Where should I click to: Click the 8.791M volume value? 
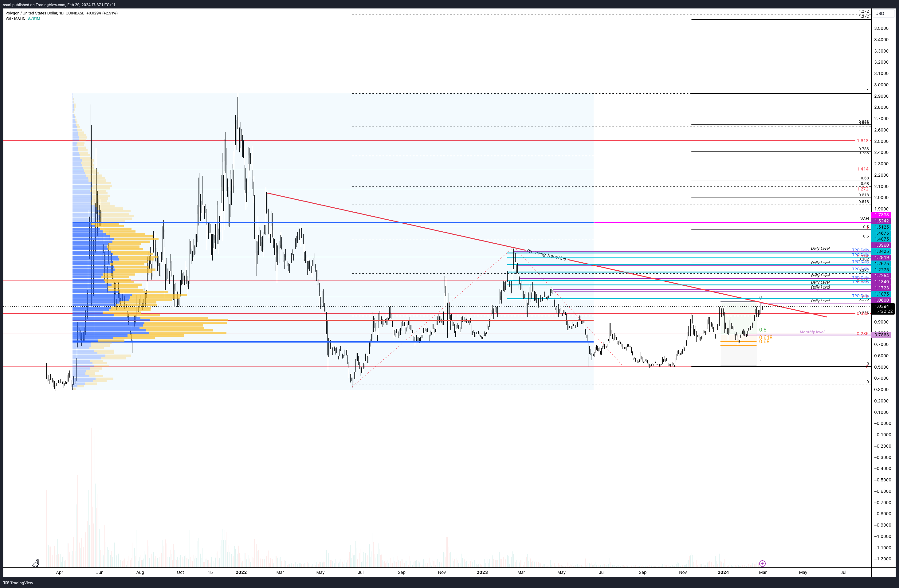tap(33, 18)
